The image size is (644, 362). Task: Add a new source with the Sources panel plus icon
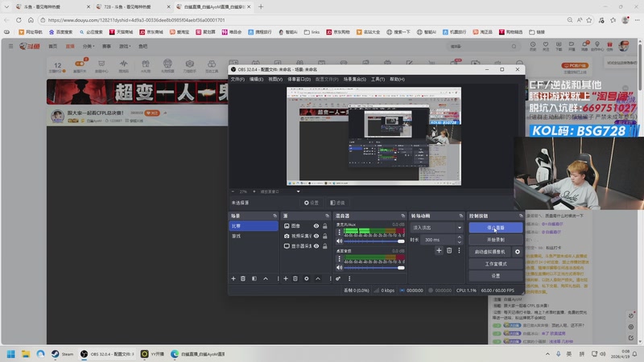pos(286,278)
